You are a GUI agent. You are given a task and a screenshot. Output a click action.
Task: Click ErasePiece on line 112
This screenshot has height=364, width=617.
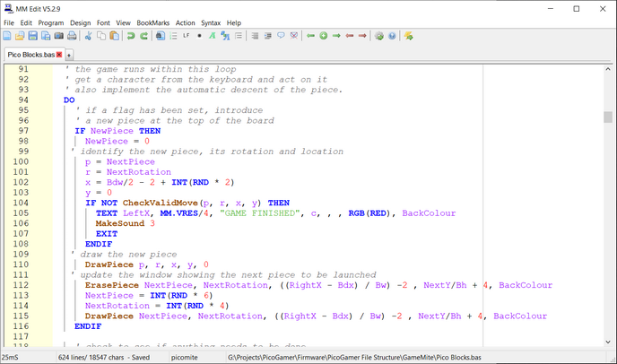[112, 285]
